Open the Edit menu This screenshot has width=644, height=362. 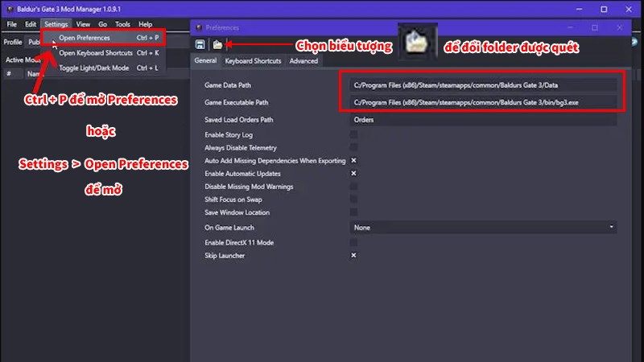[x=31, y=24]
